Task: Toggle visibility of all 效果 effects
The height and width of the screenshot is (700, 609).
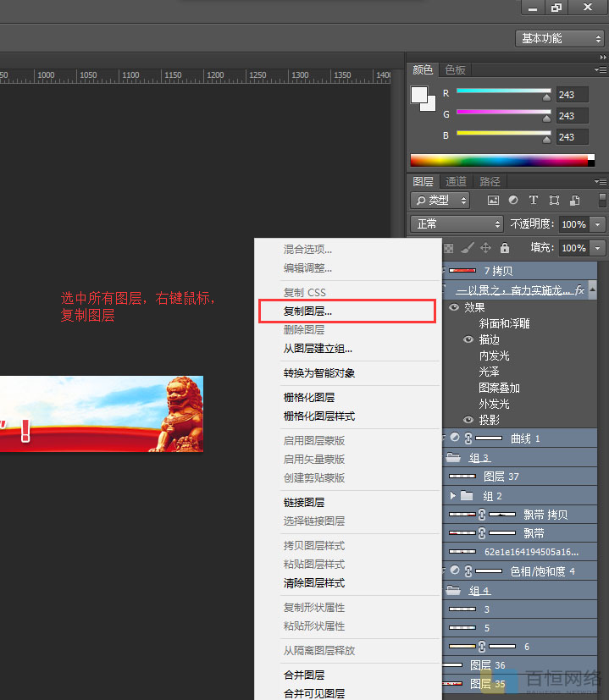Action: click(454, 307)
